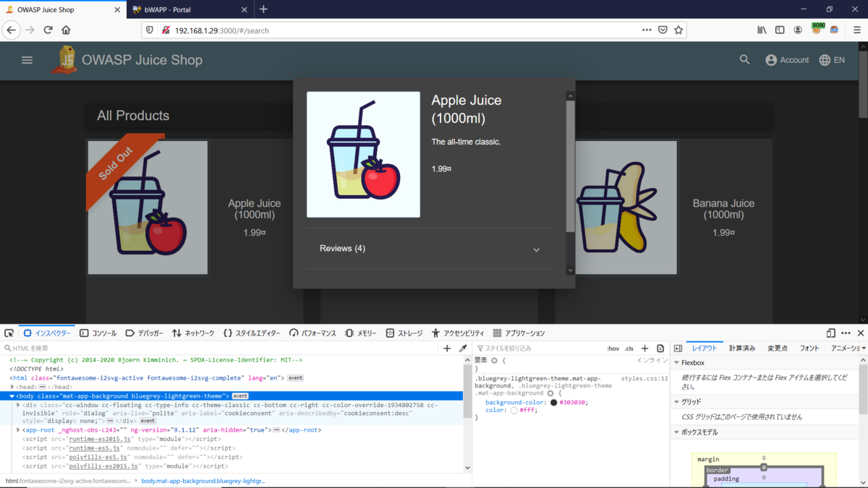Viewport: 868px width, 488px height.
Task: Switch to Memory (メモリー) tab
Action: 361,333
